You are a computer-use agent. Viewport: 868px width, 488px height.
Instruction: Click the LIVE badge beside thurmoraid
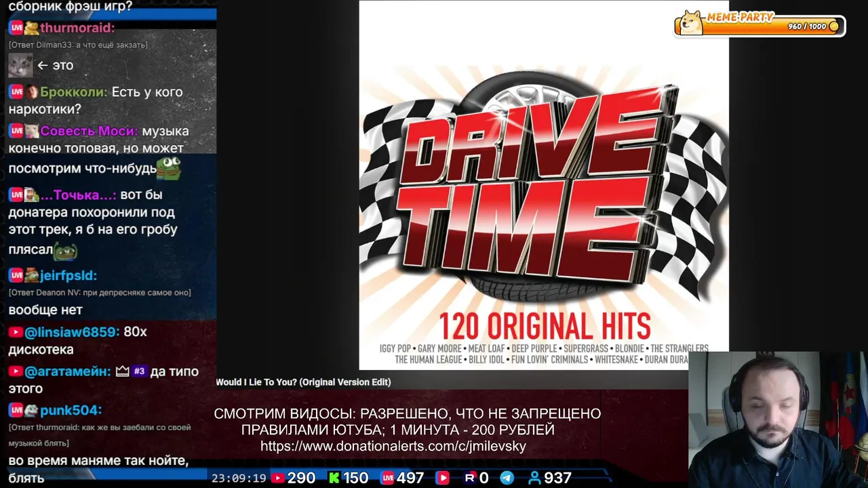16,28
